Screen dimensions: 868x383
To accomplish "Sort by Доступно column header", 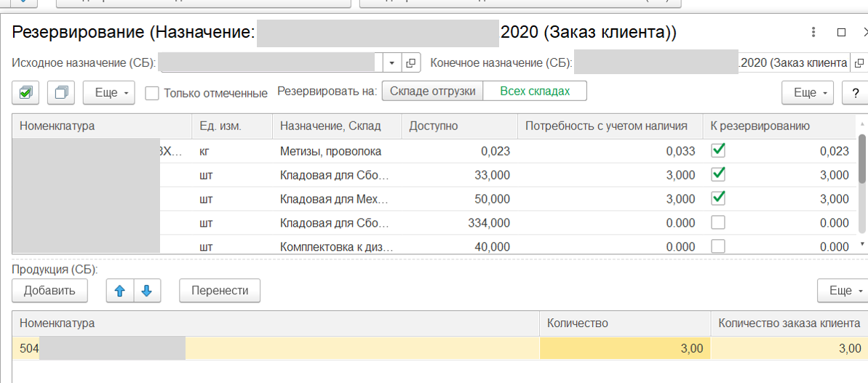I will [459, 126].
